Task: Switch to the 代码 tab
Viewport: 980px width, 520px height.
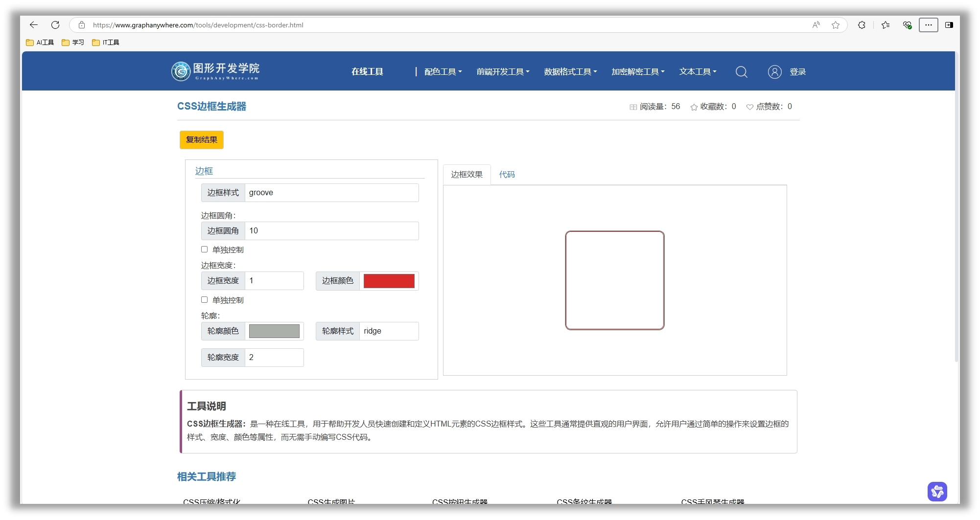Action: tap(507, 175)
